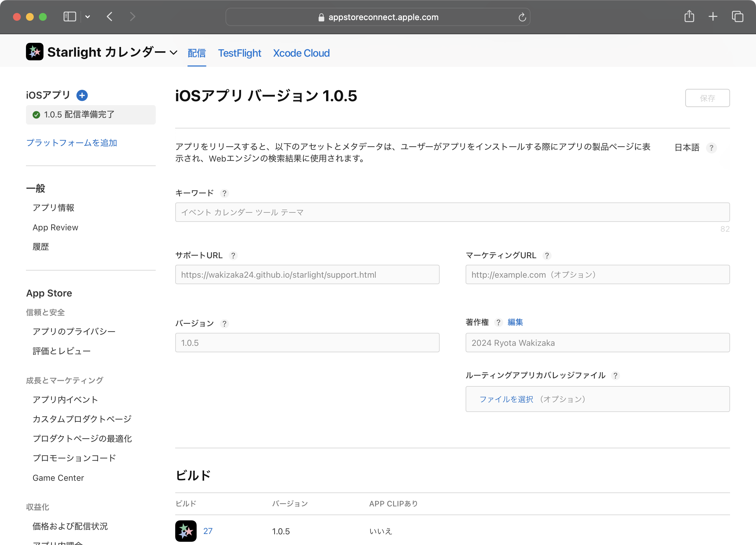This screenshot has width=756, height=545.
Task: Expand the Starlight カレンダー app switcher chevron
Action: [x=173, y=53]
